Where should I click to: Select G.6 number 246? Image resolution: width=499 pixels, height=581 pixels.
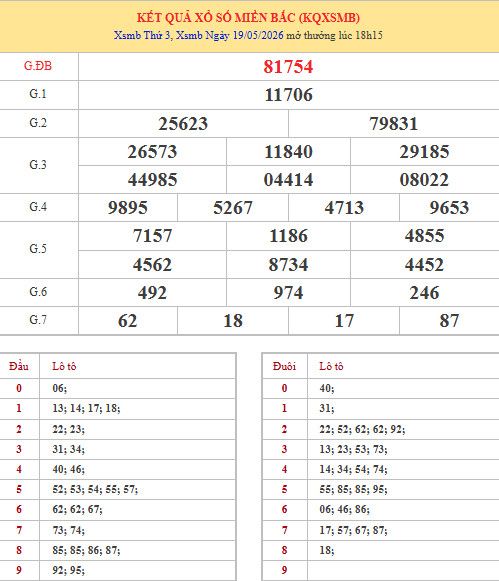(424, 293)
